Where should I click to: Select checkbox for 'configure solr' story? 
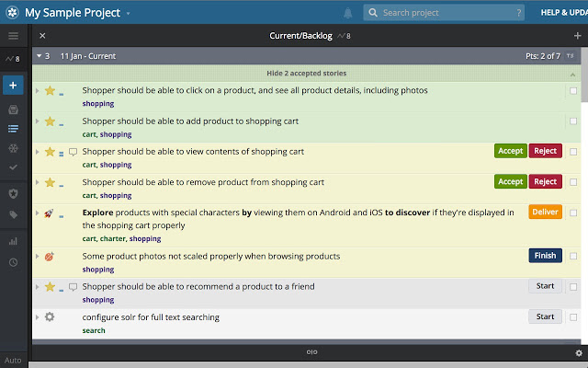tap(573, 317)
